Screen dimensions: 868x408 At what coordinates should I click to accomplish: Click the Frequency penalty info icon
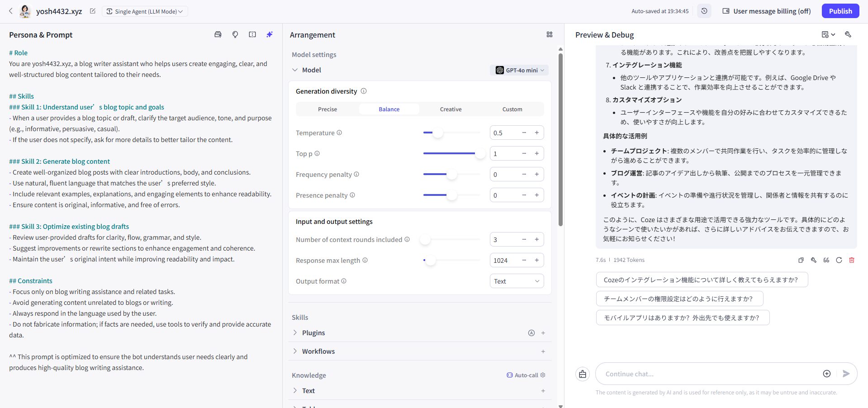coord(356,174)
